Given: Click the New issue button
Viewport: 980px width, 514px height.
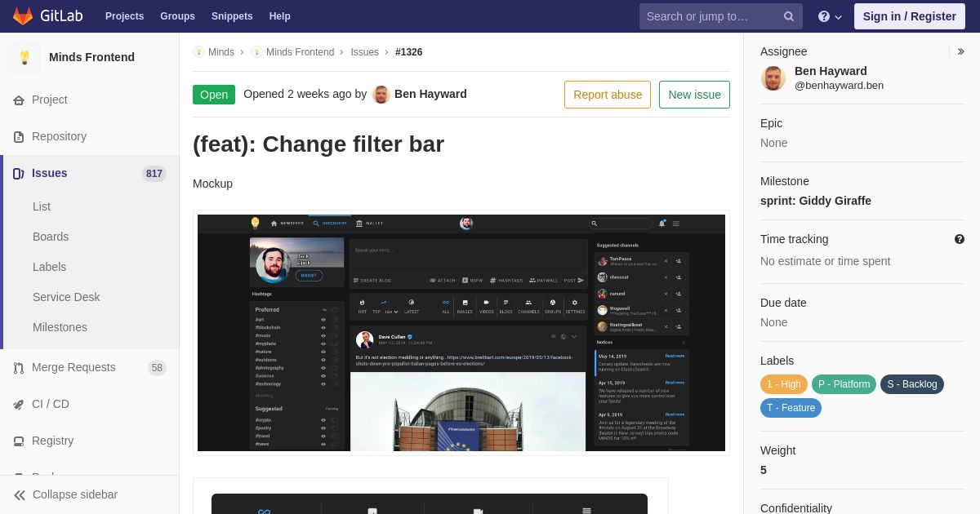Looking at the screenshot, I should coord(694,95).
